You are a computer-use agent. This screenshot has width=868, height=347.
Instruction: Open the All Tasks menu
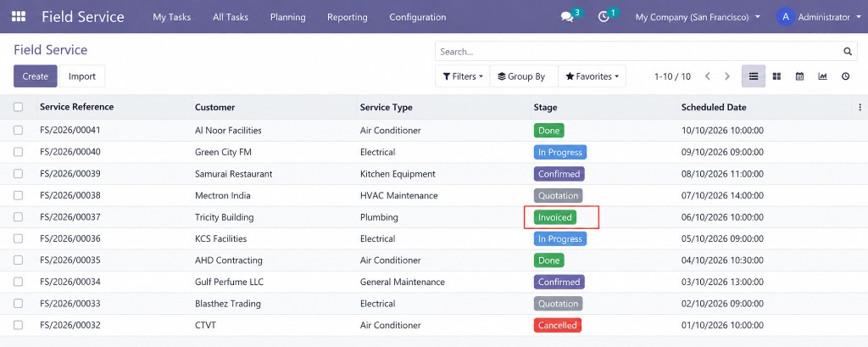tap(231, 17)
